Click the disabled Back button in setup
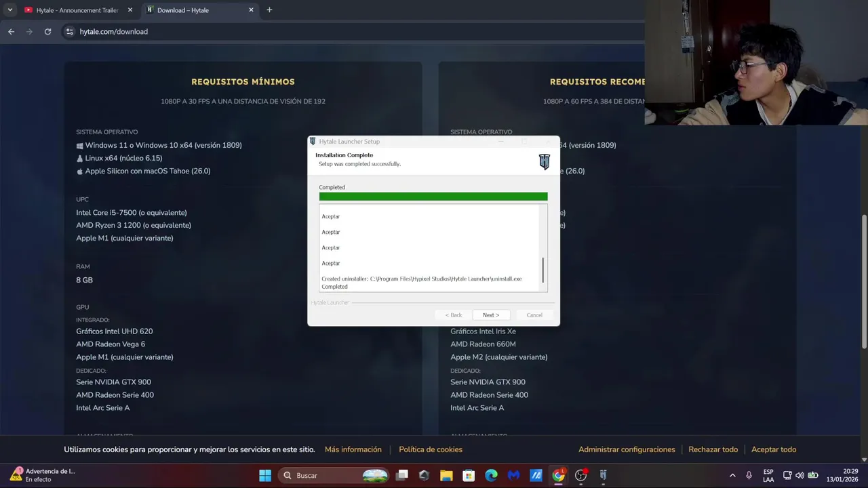This screenshot has width=868, height=488. pos(453,315)
